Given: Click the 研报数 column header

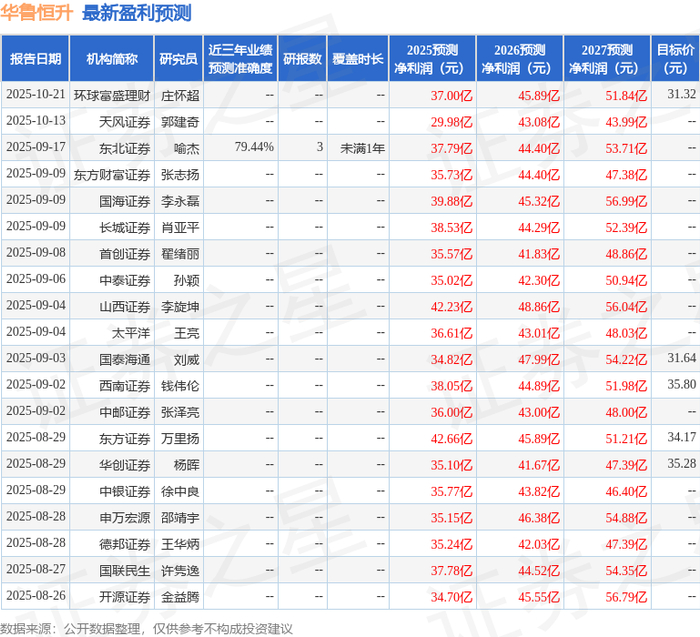Looking at the screenshot, I should click(x=303, y=58).
